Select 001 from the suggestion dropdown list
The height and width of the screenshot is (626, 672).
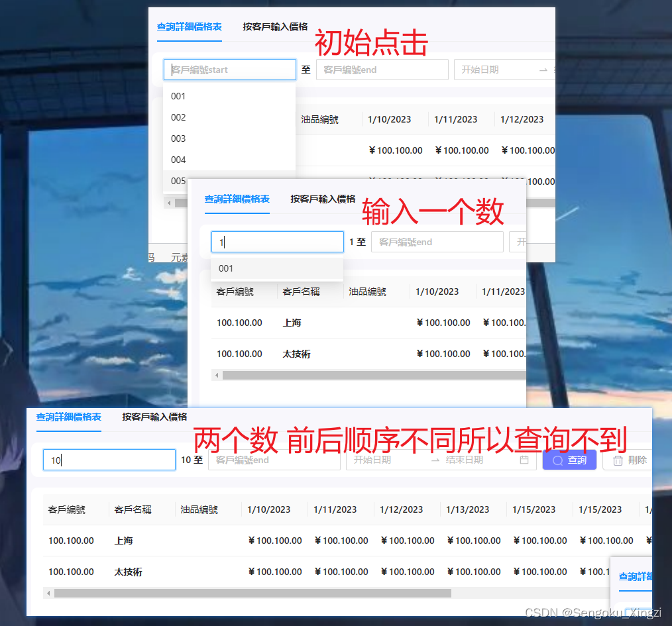226,268
